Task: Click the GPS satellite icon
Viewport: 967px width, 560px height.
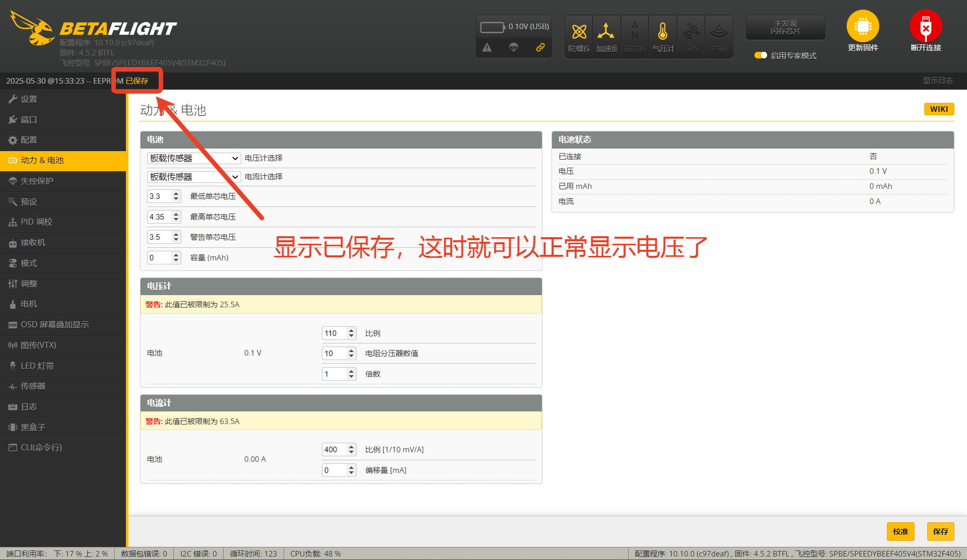Action: coord(691,31)
